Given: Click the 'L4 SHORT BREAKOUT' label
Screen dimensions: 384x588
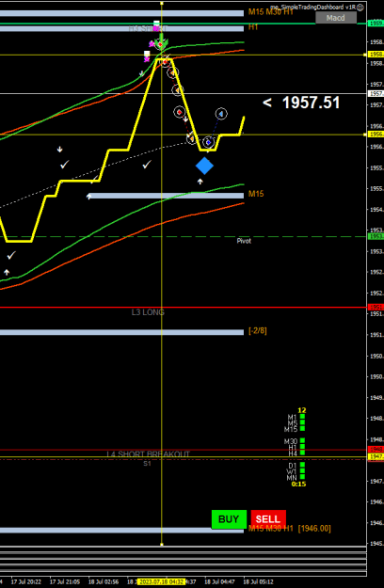Looking at the screenshot, I should click(149, 454).
